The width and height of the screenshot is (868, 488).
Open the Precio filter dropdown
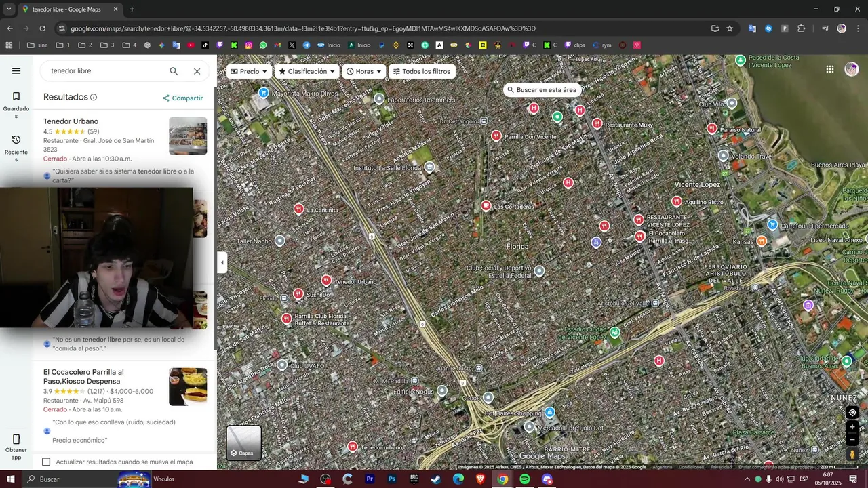[249, 71]
